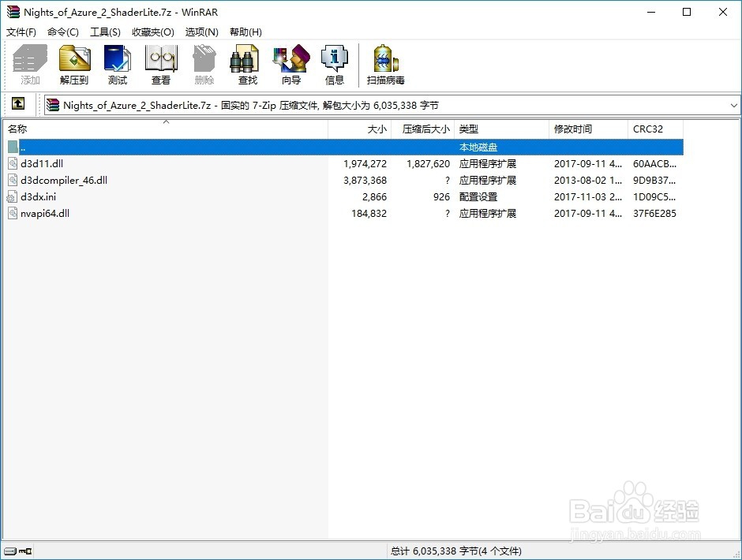Close the WinRAR window
Image resolution: width=742 pixels, height=560 pixels.
point(722,12)
